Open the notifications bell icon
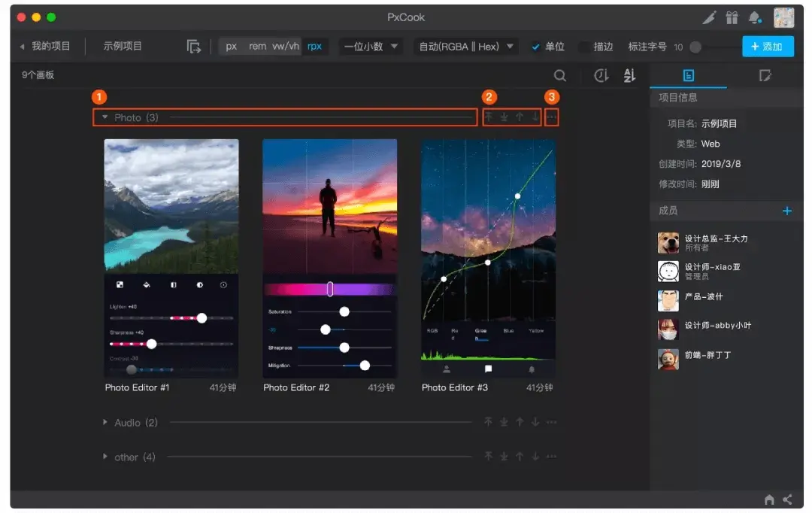 [x=755, y=18]
